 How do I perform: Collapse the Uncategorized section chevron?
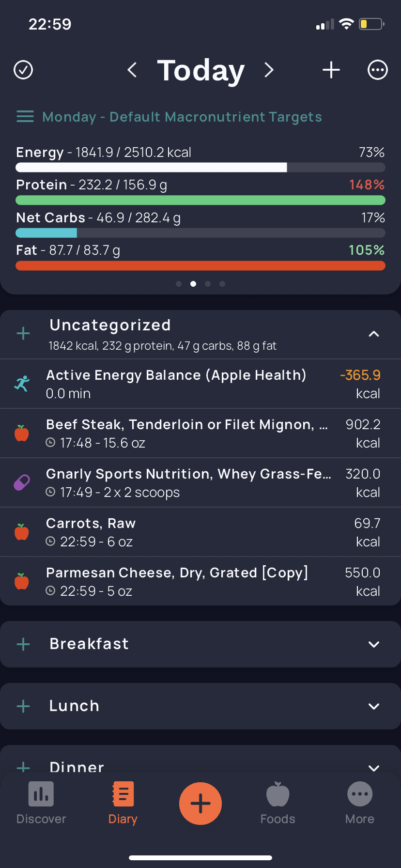click(374, 334)
